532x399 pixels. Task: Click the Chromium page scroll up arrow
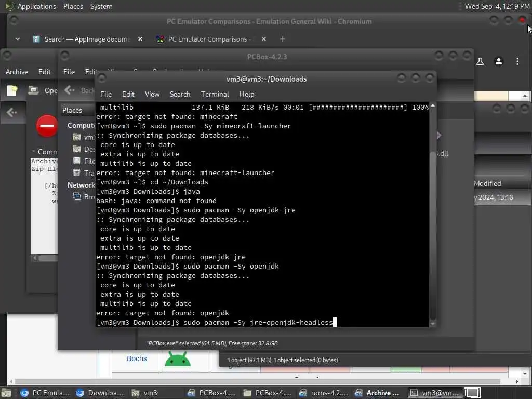pos(525,96)
